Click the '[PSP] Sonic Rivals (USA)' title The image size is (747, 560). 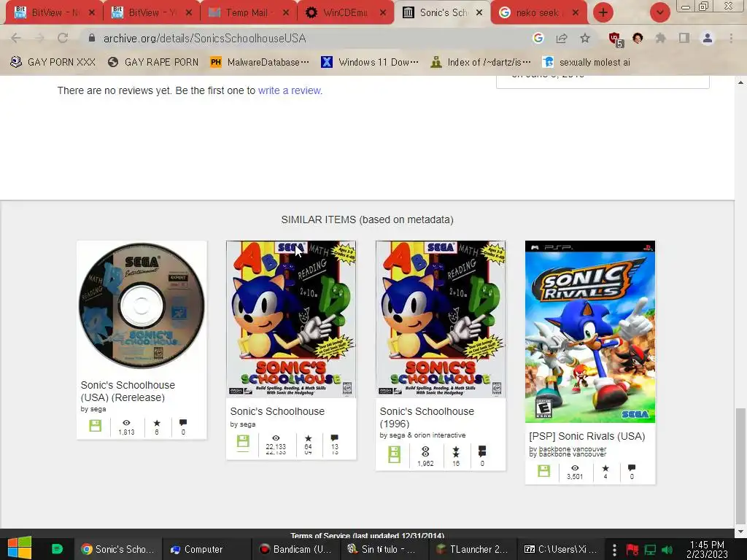click(x=587, y=436)
